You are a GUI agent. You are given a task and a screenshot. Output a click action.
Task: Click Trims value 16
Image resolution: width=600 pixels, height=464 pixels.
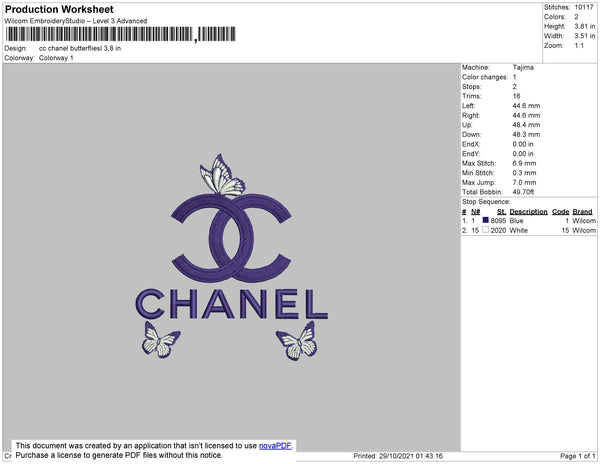pos(517,96)
